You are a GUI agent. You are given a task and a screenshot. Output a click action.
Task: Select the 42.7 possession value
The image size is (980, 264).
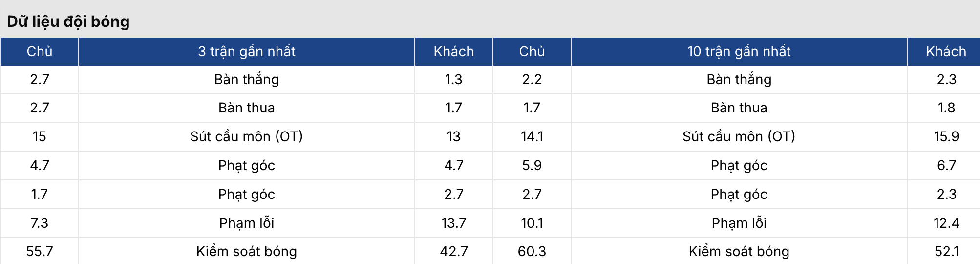[x=454, y=251]
